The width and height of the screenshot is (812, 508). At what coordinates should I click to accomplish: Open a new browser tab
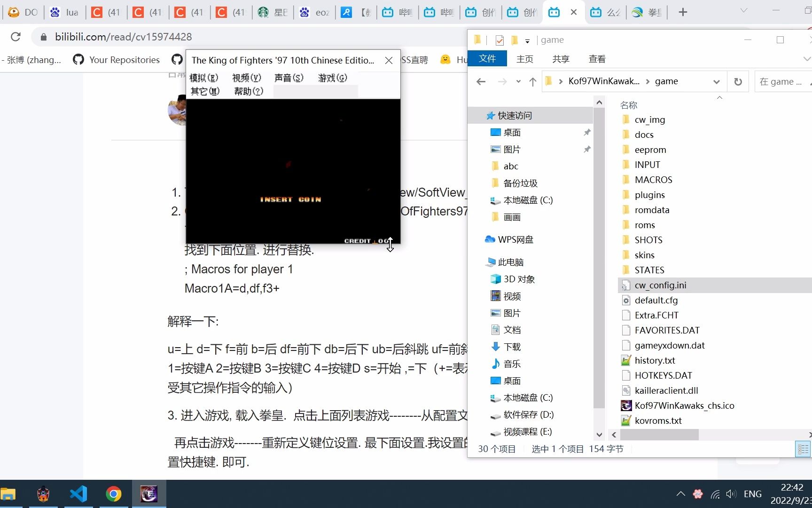click(x=683, y=12)
